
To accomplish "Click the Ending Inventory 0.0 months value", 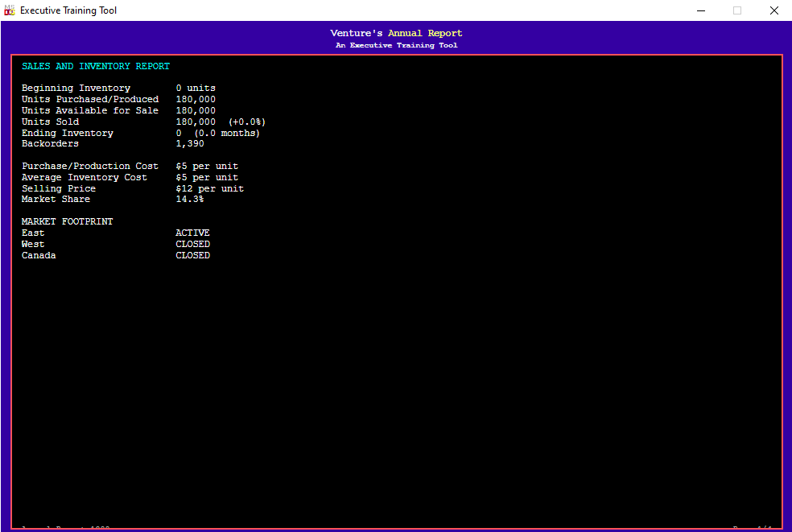I will [x=227, y=133].
